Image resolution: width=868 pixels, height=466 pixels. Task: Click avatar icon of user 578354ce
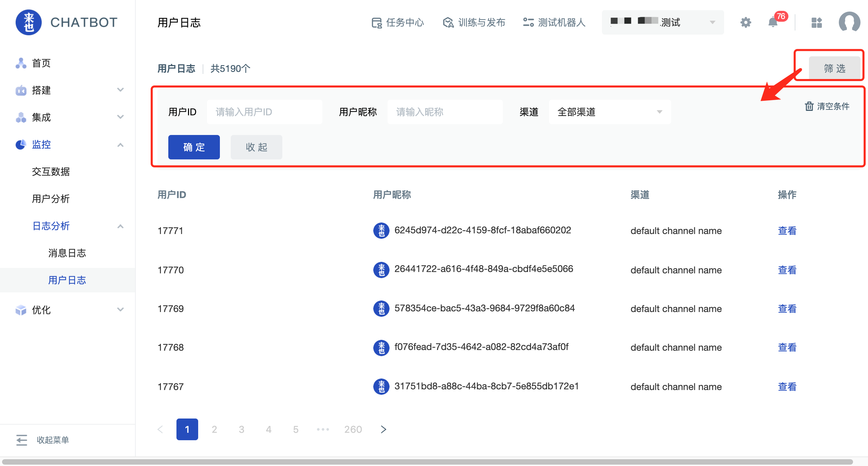click(x=381, y=309)
